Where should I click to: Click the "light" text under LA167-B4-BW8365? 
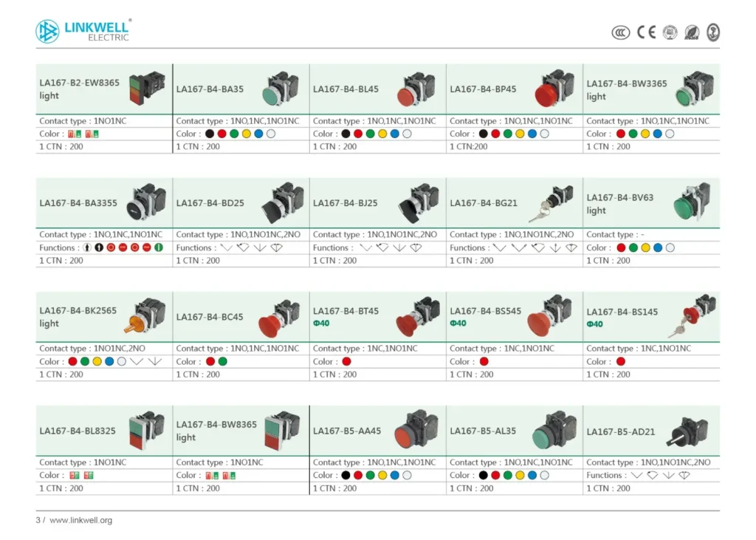point(185,437)
